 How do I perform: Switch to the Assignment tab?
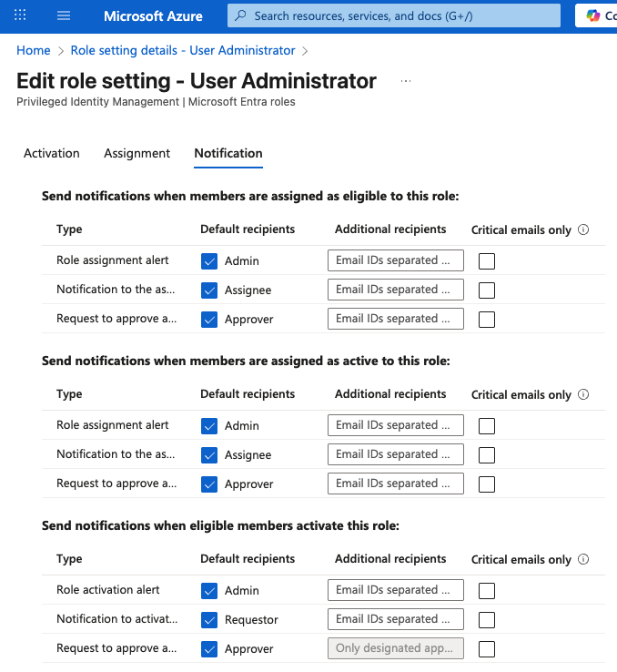(137, 153)
